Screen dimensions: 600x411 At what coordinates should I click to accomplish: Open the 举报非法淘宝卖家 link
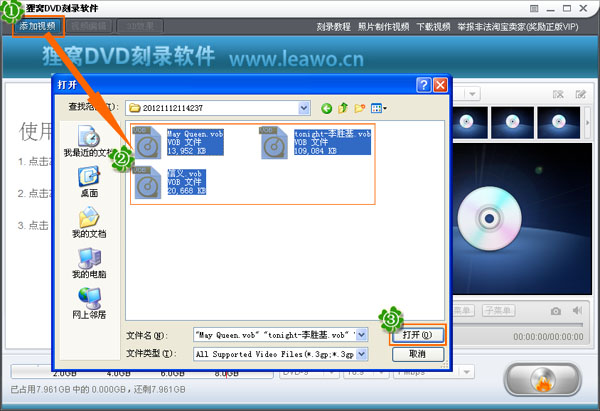518,27
